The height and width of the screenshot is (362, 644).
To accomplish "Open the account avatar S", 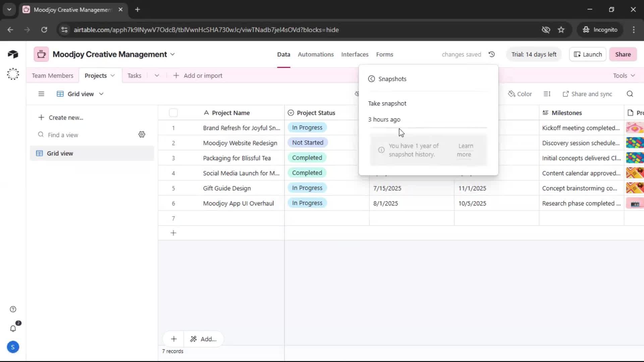I will click(x=13, y=347).
